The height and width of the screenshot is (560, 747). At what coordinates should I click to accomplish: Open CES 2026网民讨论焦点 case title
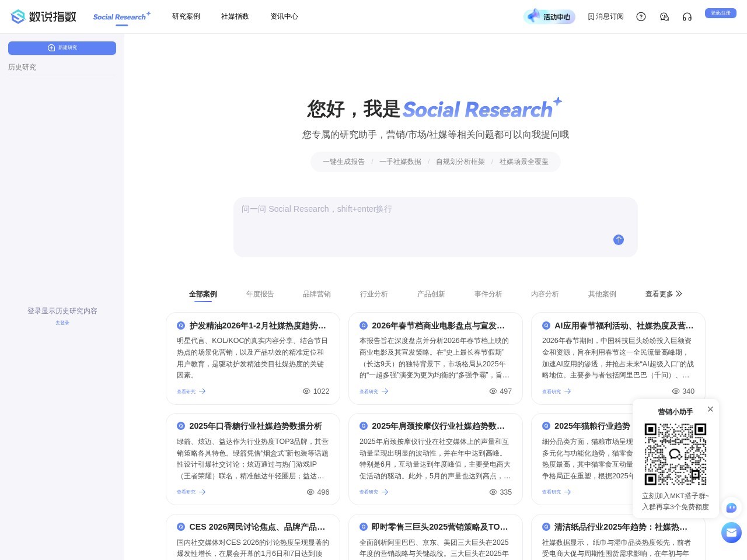click(257, 527)
